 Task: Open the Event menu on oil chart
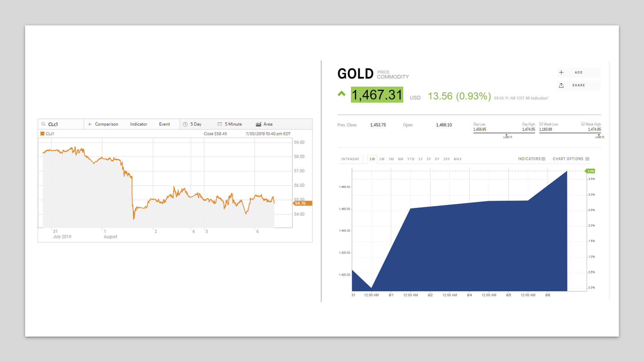coord(164,124)
